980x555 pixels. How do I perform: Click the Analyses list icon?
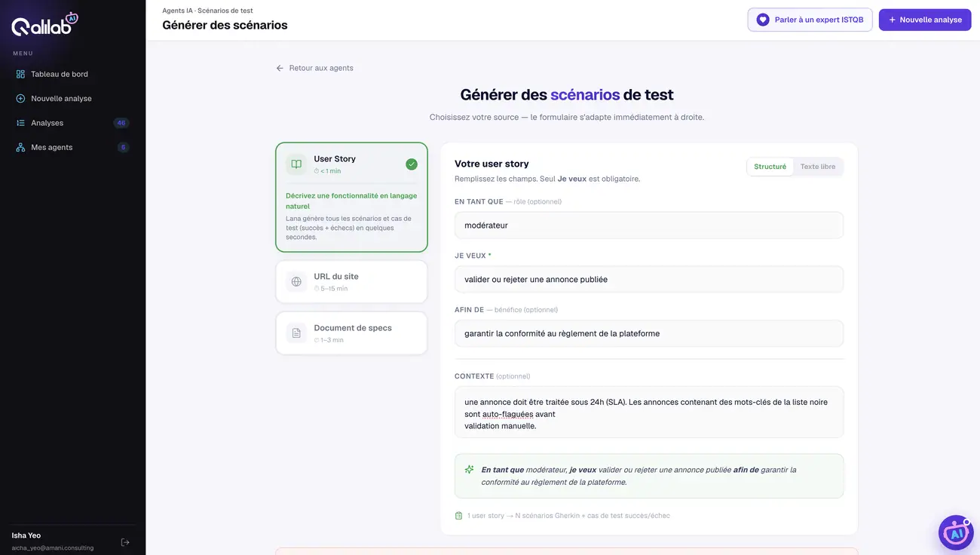[20, 123]
